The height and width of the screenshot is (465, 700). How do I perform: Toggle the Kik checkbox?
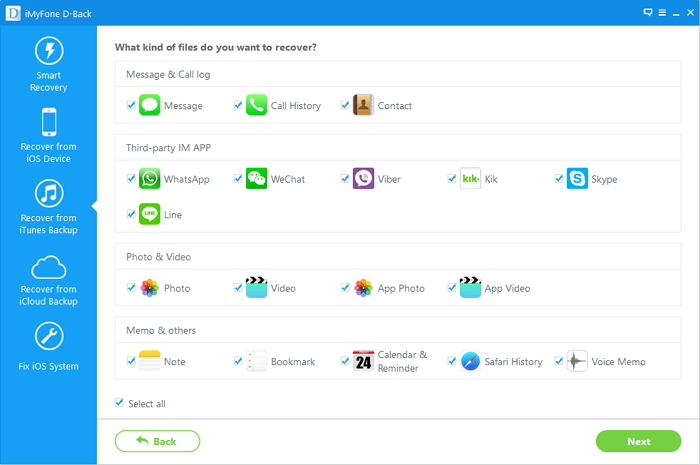[452, 179]
